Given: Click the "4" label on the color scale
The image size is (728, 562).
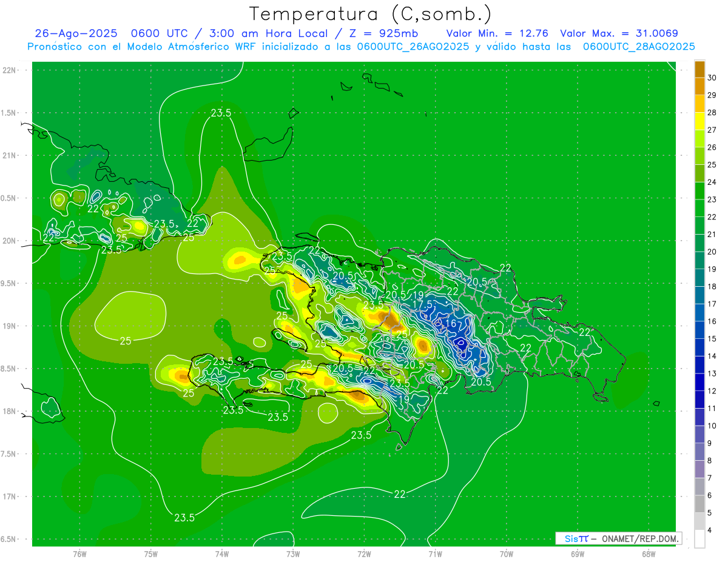Looking at the screenshot, I should tap(710, 530).
